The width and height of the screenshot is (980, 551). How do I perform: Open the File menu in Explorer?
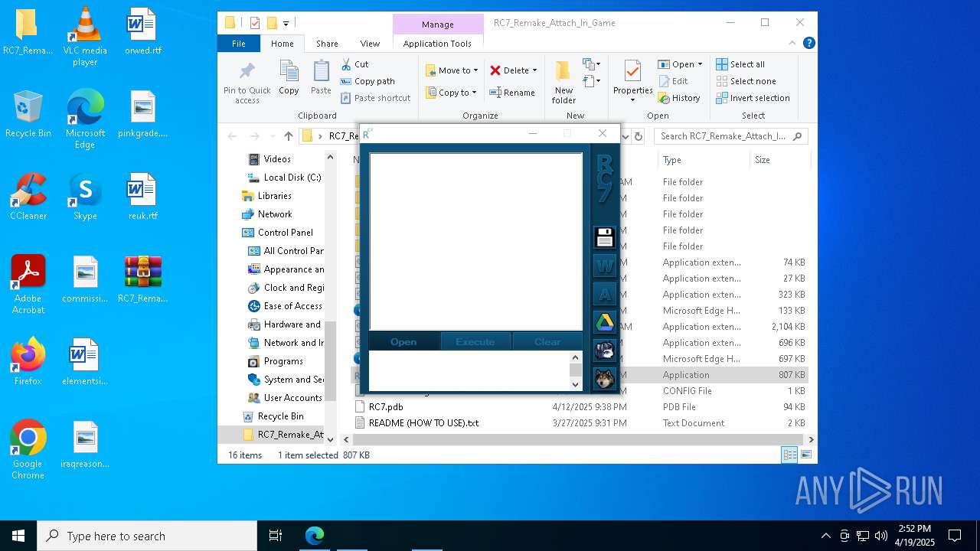pyautogui.click(x=239, y=44)
